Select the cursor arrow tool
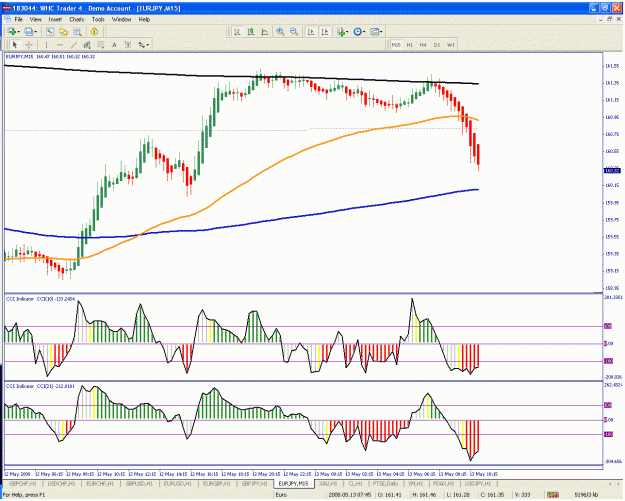The width and height of the screenshot is (625, 501). click(15, 45)
